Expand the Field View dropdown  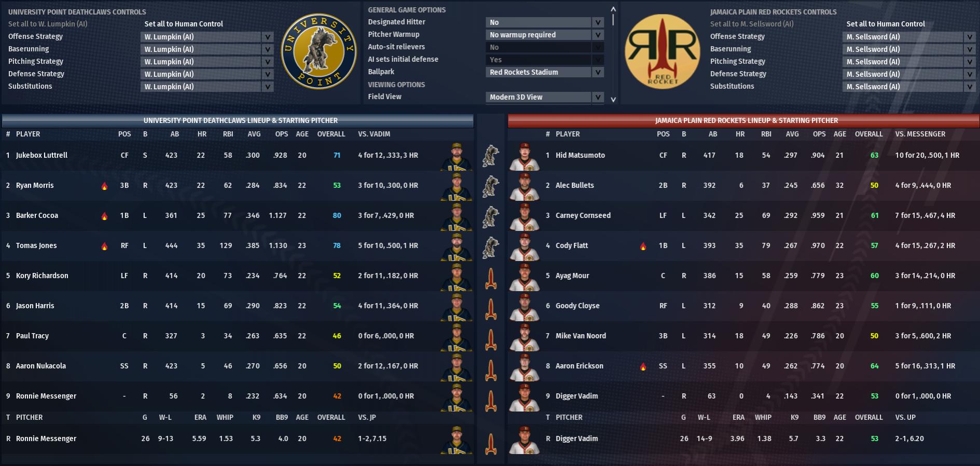click(545, 97)
